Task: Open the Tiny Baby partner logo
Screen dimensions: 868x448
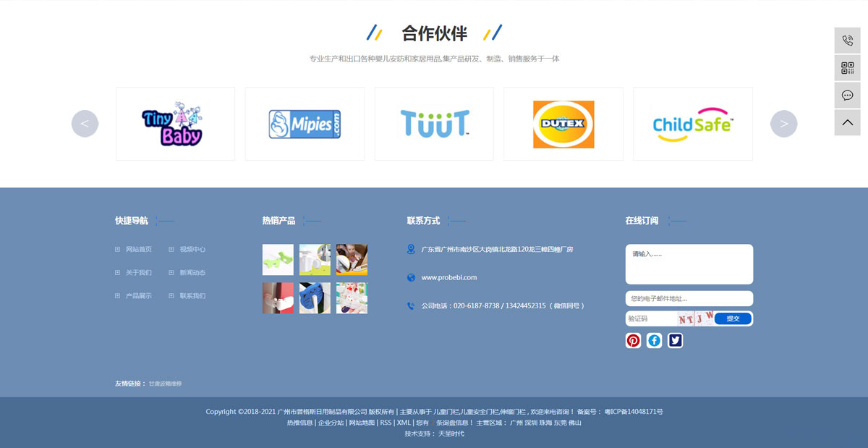Action: click(x=175, y=124)
